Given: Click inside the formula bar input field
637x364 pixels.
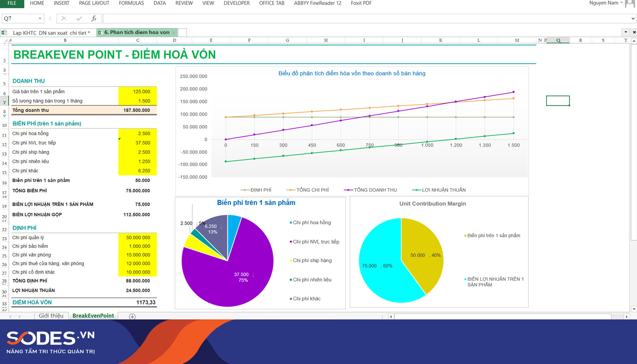Looking at the screenshot, I should pos(364,19).
